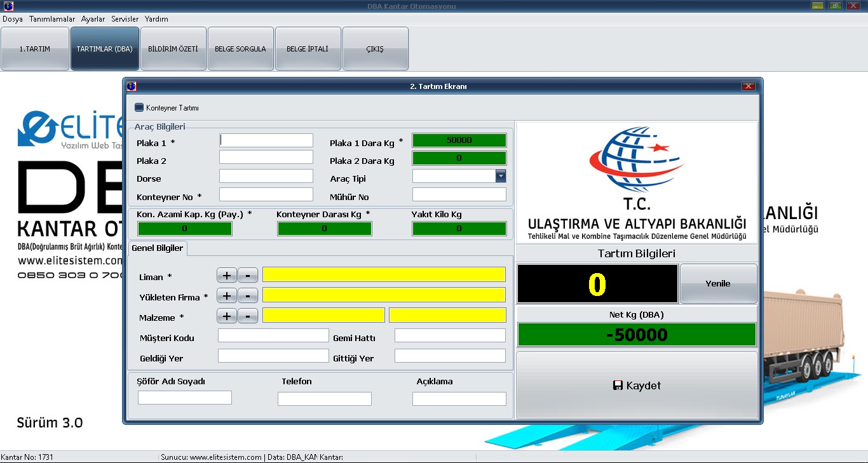Add a Yükleten Firma with plus button
This screenshot has height=463, width=868.
pos(226,295)
